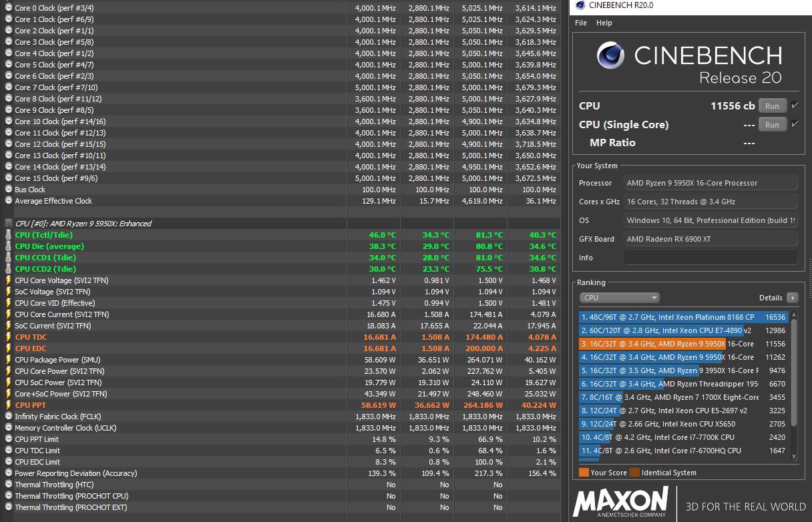Viewport: 812px width, 522px height.
Task: Click the Processor field value
Action: 710,183
